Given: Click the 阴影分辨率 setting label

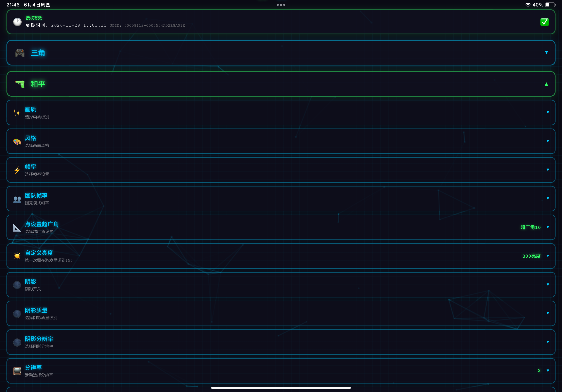Looking at the screenshot, I should pos(39,339).
